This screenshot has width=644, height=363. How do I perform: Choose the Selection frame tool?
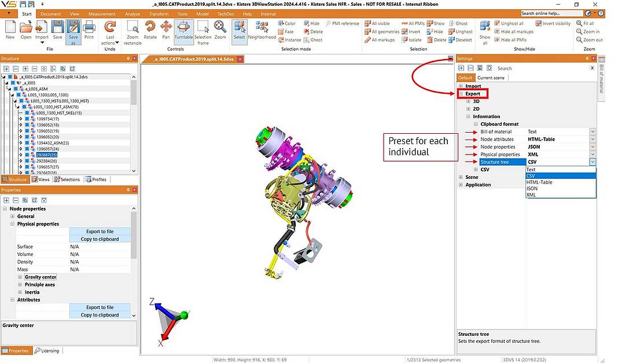pos(203,27)
